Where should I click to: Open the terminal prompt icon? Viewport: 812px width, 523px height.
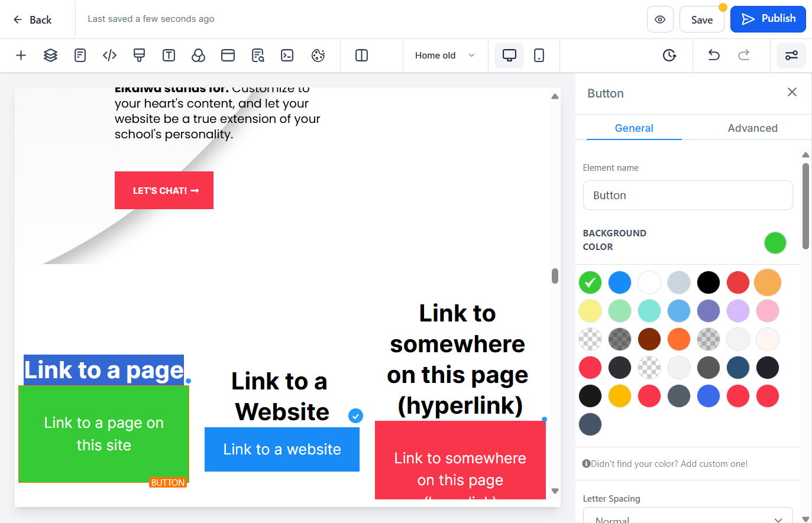287,56
